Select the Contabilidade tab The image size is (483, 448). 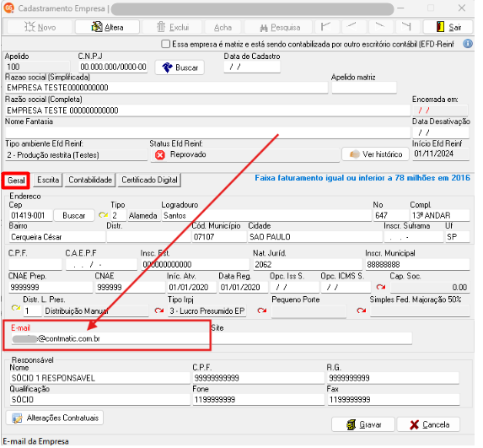coord(90,180)
